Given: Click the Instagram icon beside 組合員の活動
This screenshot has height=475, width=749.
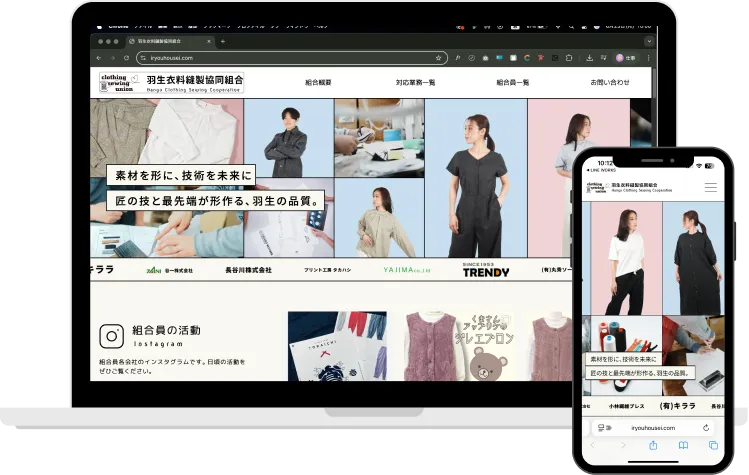Looking at the screenshot, I should pyautogui.click(x=110, y=336).
